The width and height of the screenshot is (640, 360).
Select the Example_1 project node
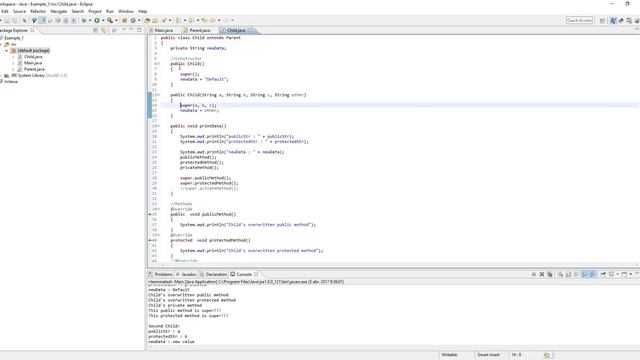[13, 38]
